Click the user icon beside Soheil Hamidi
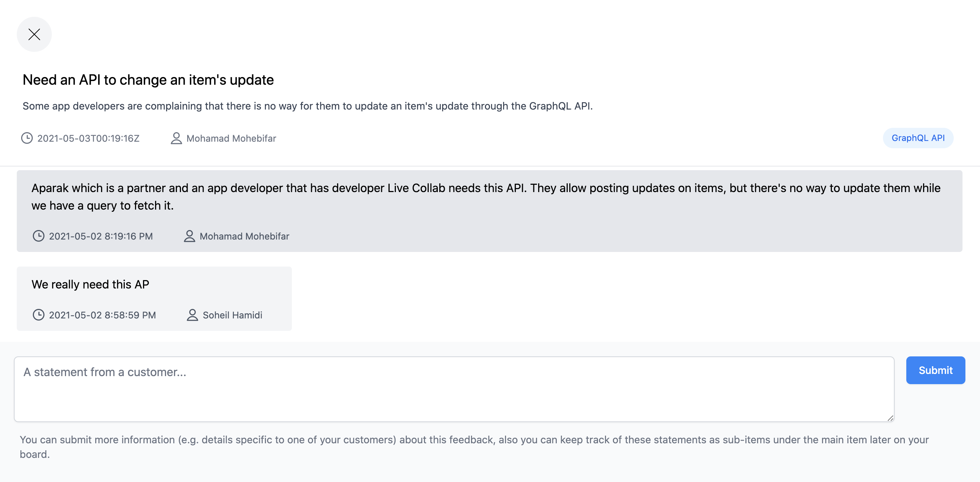The height and width of the screenshot is (482, 980). point(193,315)
